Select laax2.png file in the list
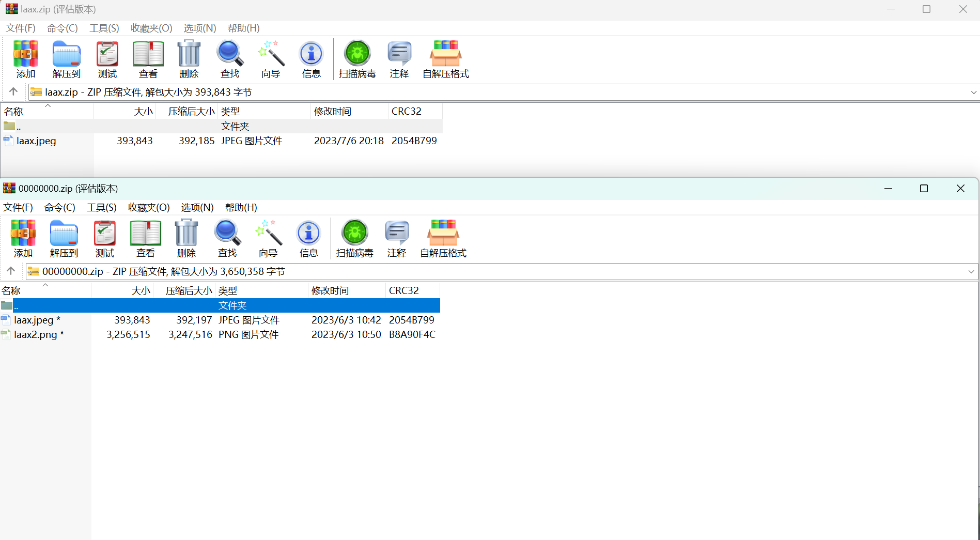 [x=35, y=335]
